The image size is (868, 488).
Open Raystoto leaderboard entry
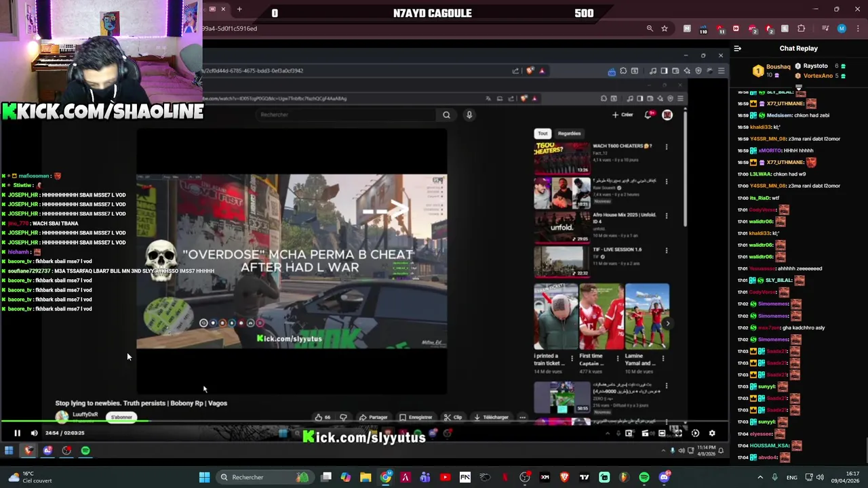[819, 66]
